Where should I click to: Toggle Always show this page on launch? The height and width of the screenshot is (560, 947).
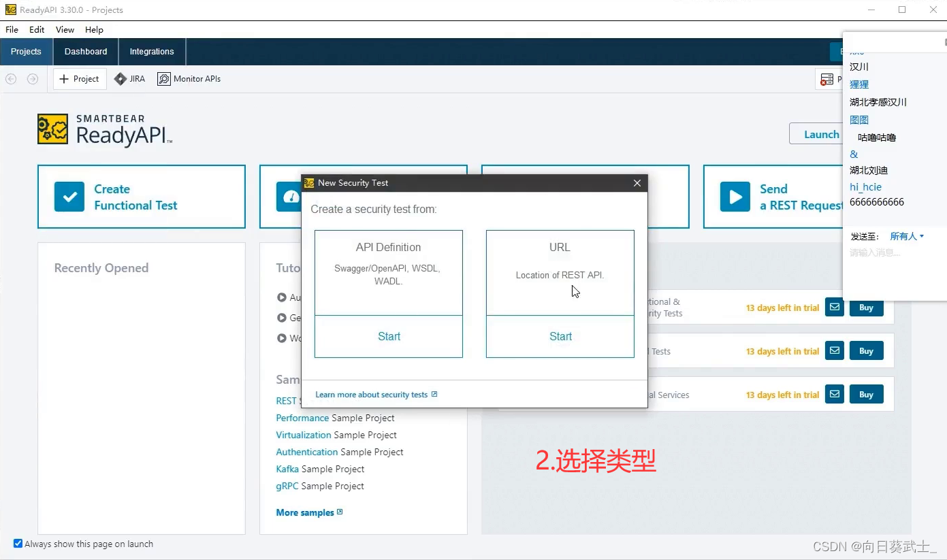pyautogui.click(x=18, y=544)
